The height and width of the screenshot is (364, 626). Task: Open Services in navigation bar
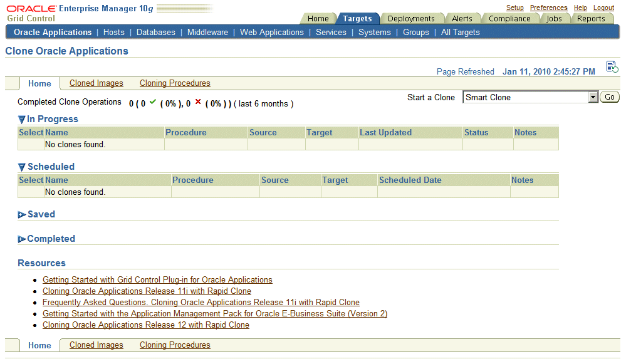coord(331,33)
